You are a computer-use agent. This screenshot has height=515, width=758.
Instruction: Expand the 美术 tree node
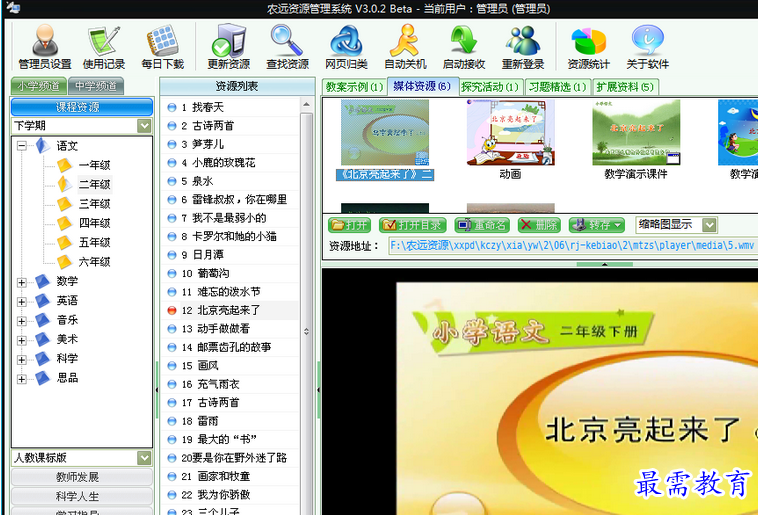(22, 340)
